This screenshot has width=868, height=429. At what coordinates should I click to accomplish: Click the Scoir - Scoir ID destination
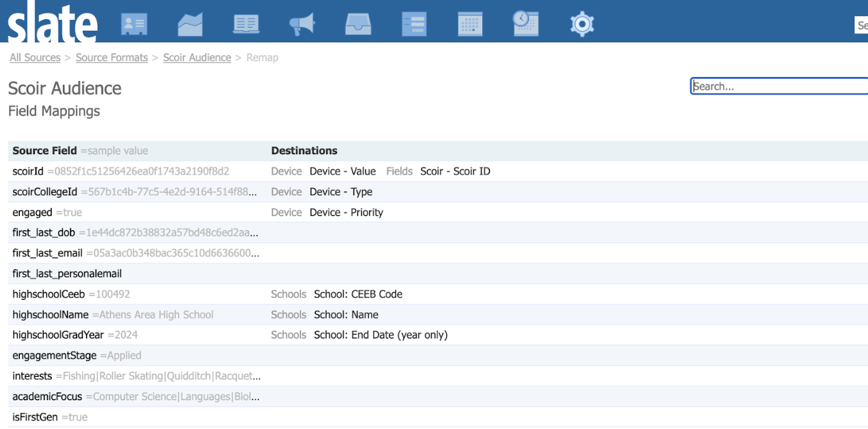click(455, 171)
